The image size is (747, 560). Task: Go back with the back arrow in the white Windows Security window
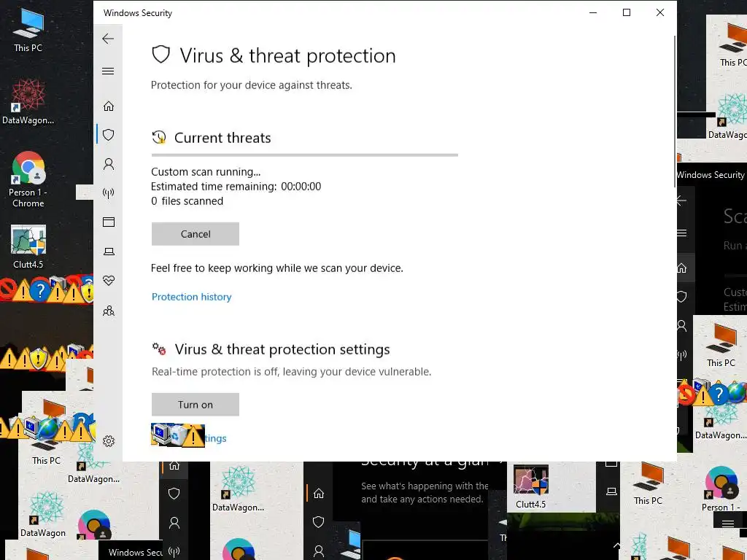coord(108,39)
